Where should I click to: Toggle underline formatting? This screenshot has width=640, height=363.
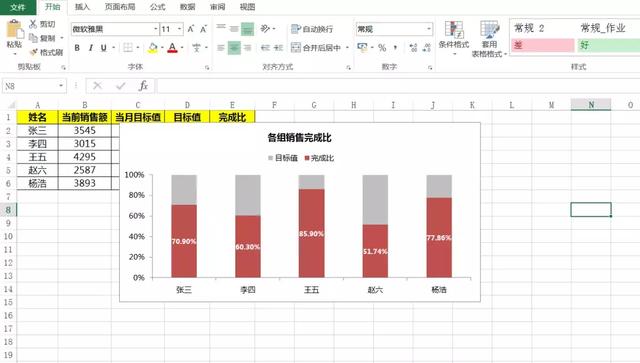click(104, 48)
